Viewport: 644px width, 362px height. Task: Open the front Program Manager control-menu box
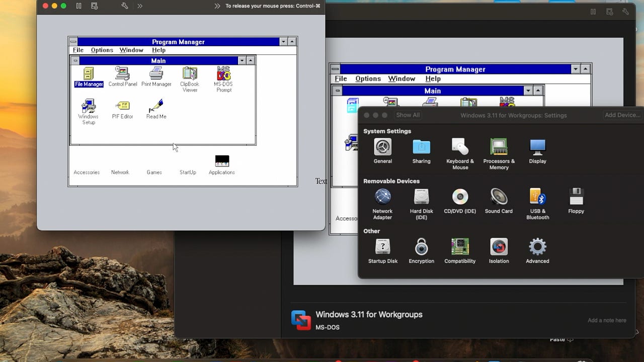click(x=73, y=42)
